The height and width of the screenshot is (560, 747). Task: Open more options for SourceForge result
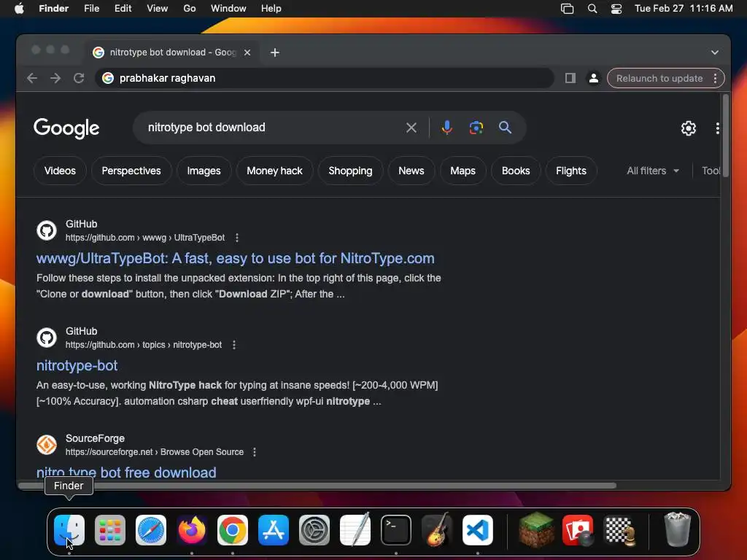255,452
